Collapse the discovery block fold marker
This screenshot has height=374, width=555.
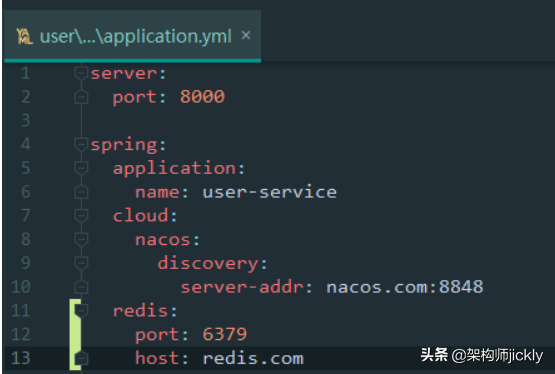(81, 263)
